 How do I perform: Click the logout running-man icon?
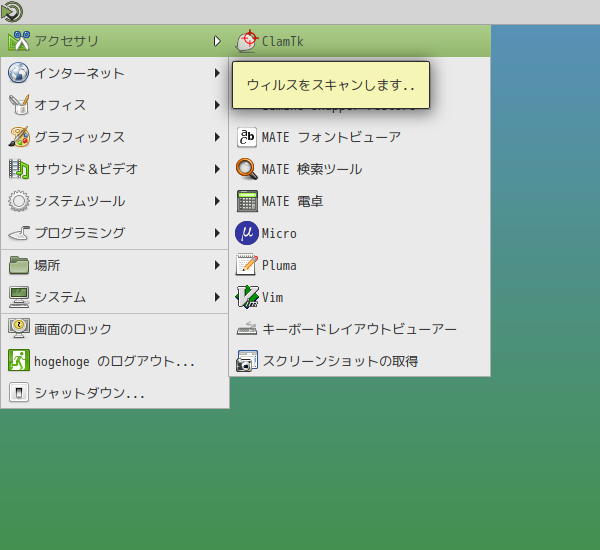point(19,361)
